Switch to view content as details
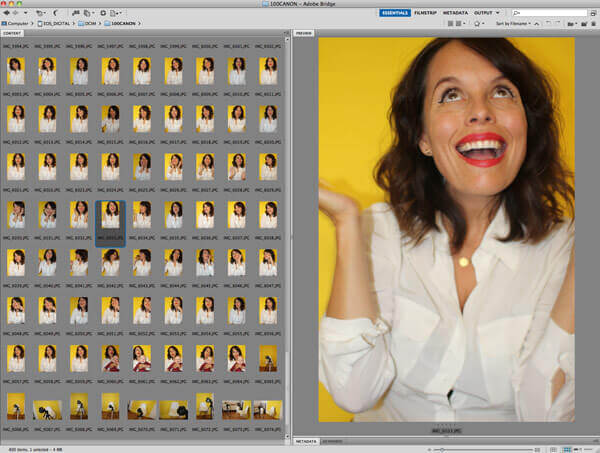600x453 pixels. [x=577, y=450]
